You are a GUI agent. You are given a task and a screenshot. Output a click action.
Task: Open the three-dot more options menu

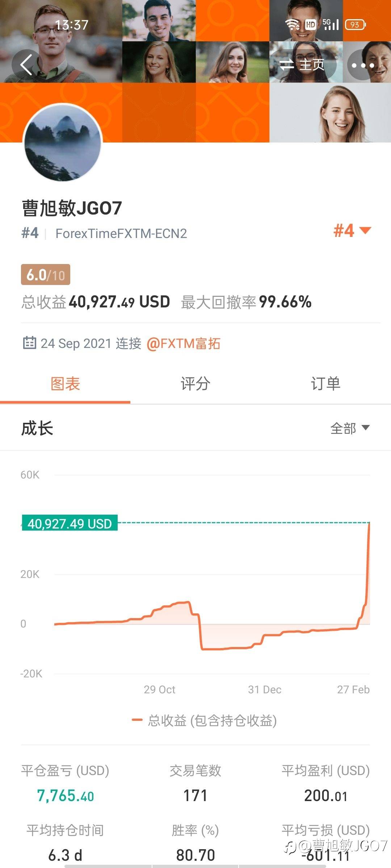pyautogui.click(x=363, y=65)
